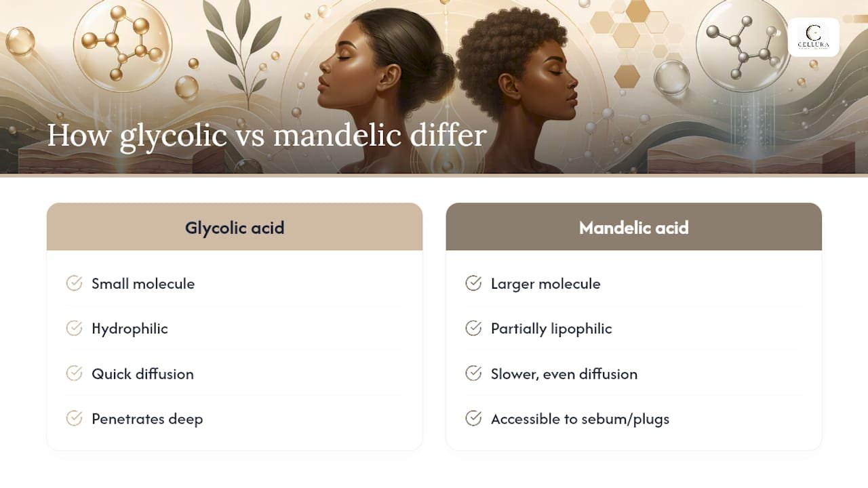Click the slide title 'How glycolic vs mandelic differ'

coord(267,136)
